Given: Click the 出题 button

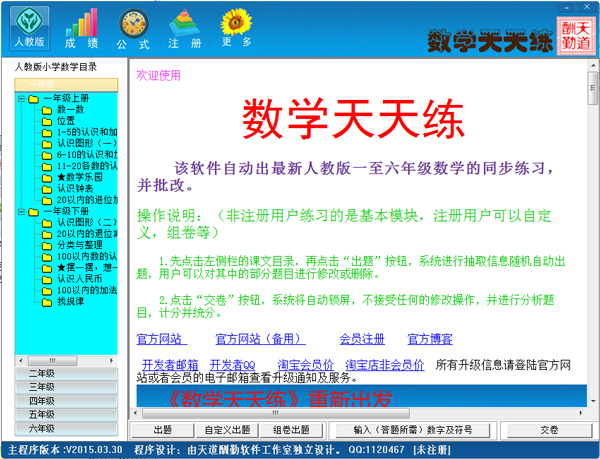Looking at the screenshot, I should (x=162, y=430).
